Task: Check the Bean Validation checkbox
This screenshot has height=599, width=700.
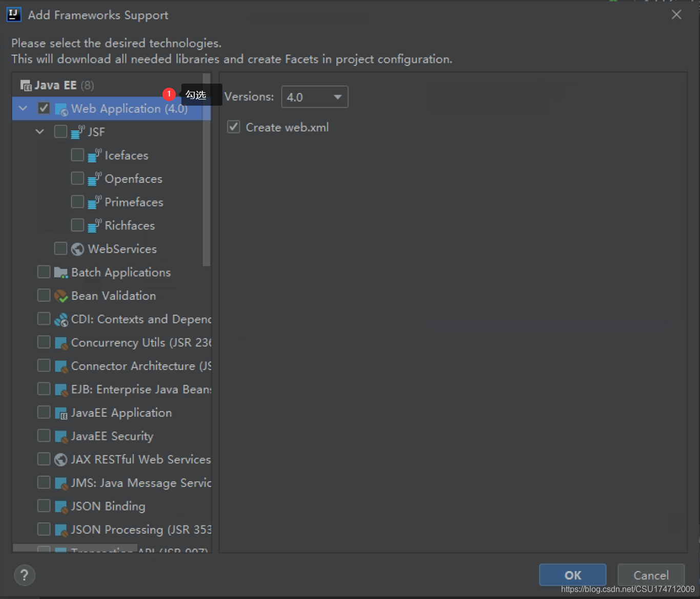Action: coord(44,295)
